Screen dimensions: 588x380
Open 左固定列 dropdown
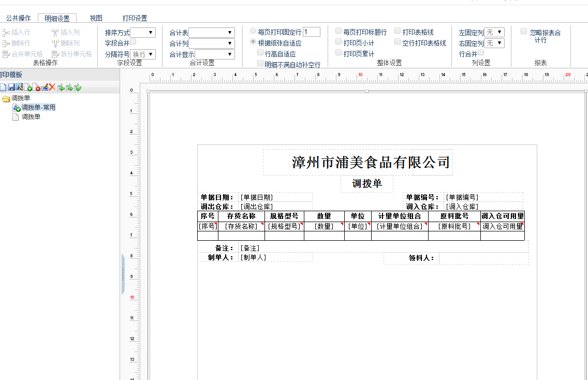[x=494, y=32]
